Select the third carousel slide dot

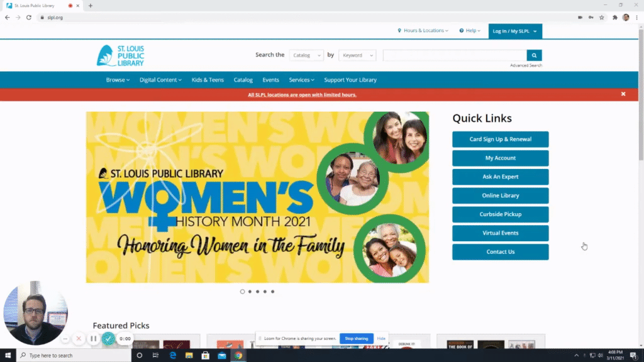point(257,292)
